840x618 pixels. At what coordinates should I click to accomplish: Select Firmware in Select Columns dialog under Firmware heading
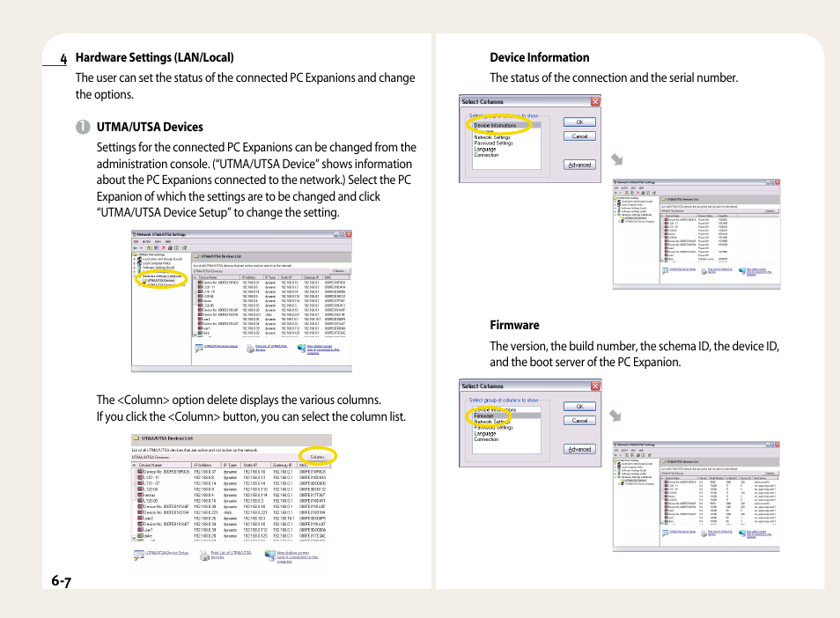[506, 416]
